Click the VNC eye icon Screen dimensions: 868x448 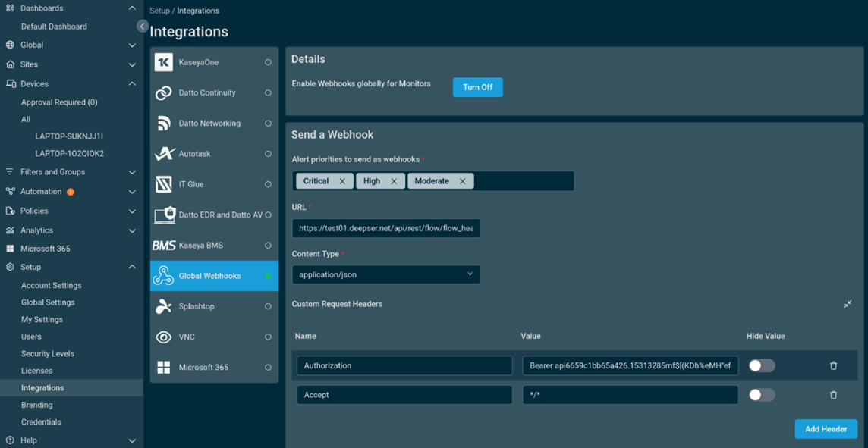point(163,337)
